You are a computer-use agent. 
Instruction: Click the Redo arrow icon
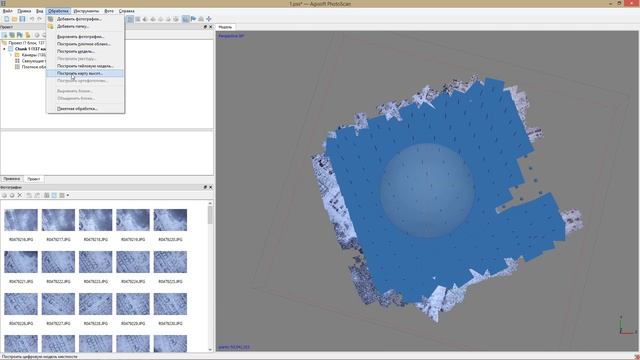40,19
